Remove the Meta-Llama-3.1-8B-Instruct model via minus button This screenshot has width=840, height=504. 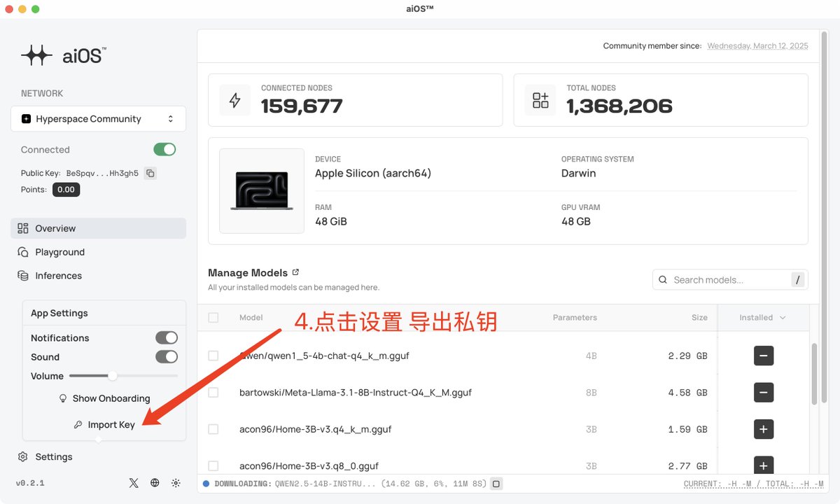tap(764, 392)
